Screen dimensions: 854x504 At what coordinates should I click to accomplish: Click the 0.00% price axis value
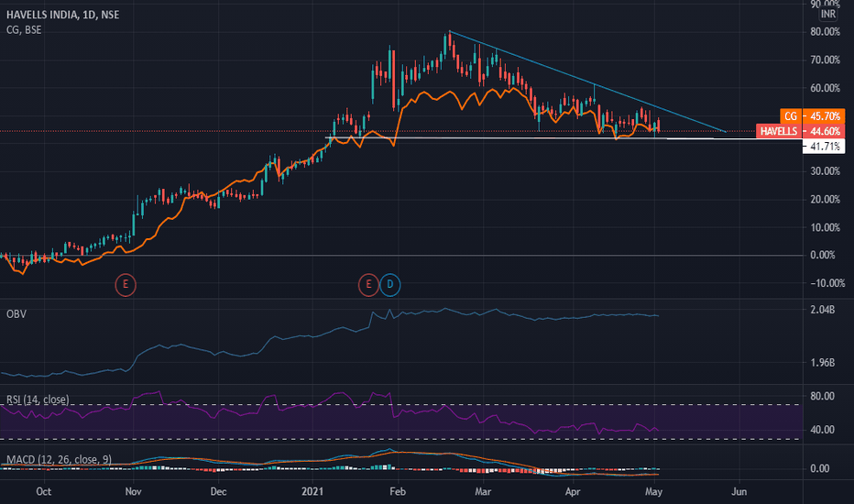tap(823, 255)
